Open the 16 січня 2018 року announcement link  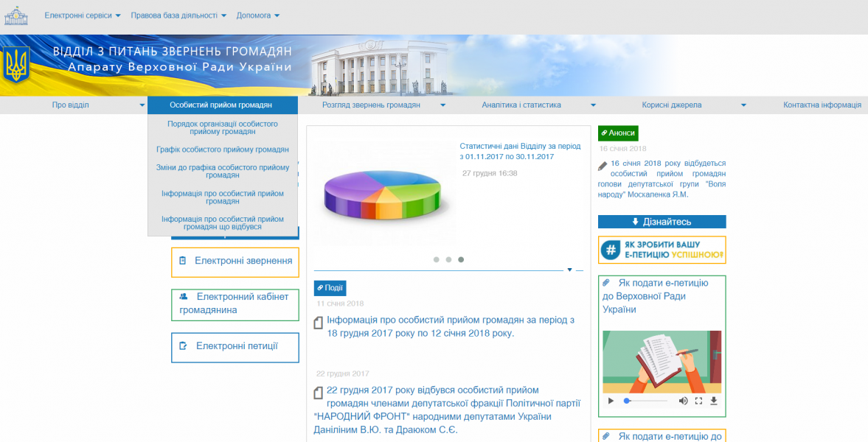coord(662,179)
